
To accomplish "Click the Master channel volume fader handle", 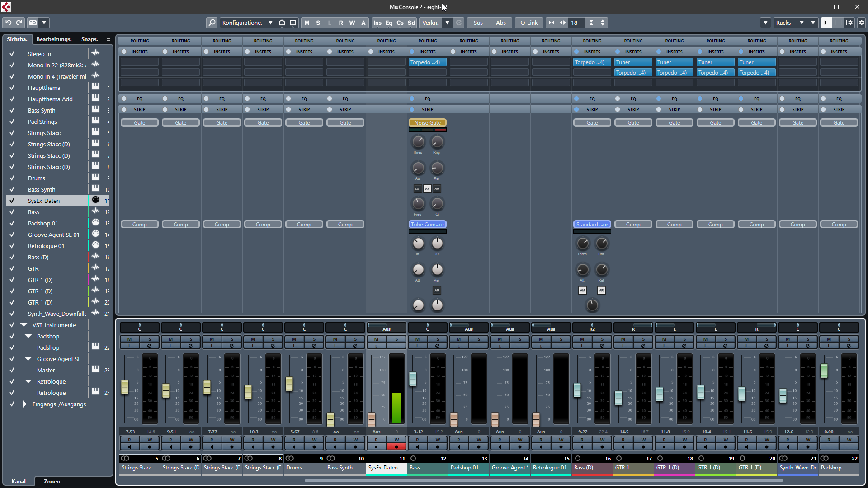I will click(x=824, y=371).
